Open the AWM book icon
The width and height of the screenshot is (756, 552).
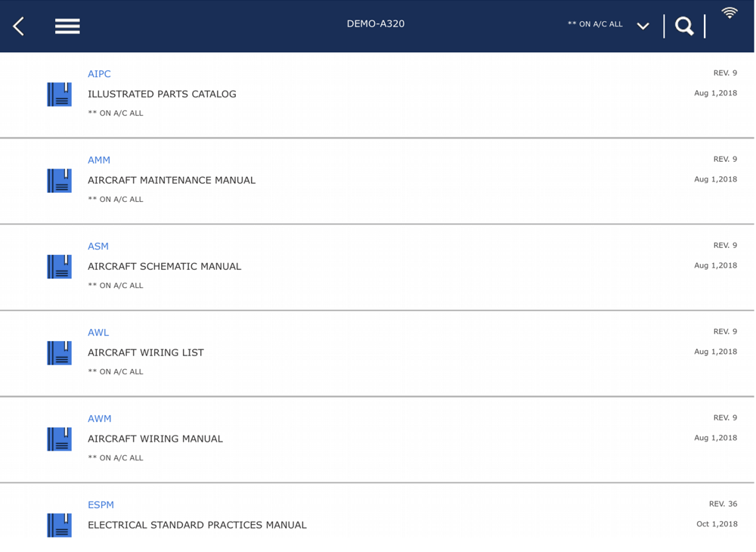tap(59, 439)
